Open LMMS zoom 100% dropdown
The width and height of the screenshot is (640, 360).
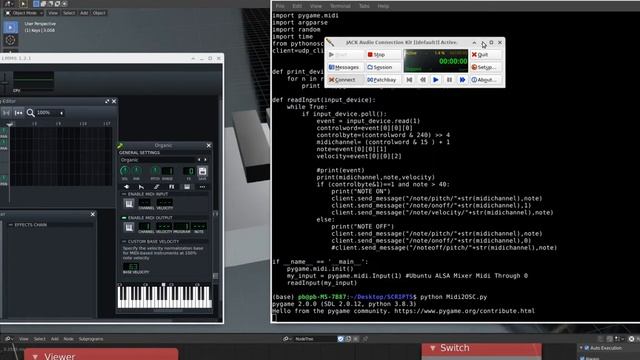point(50,113)
